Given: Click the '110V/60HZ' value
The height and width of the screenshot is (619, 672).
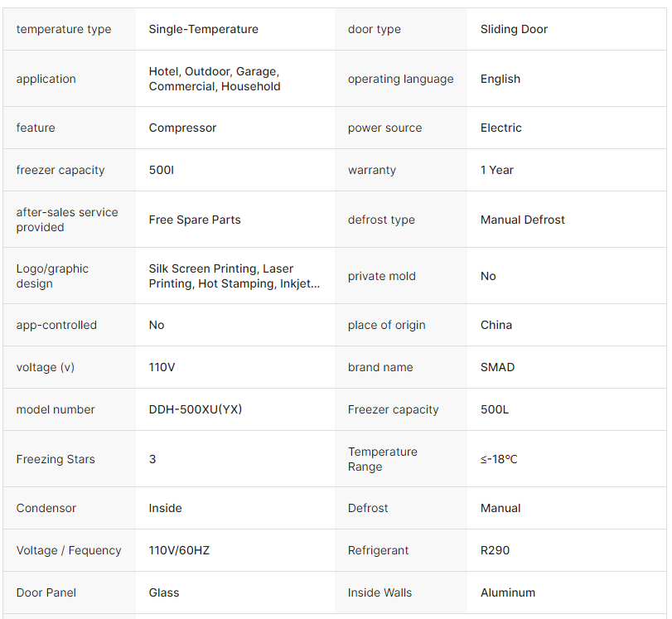Looking at the screenshot, I should tap(179, 550).
